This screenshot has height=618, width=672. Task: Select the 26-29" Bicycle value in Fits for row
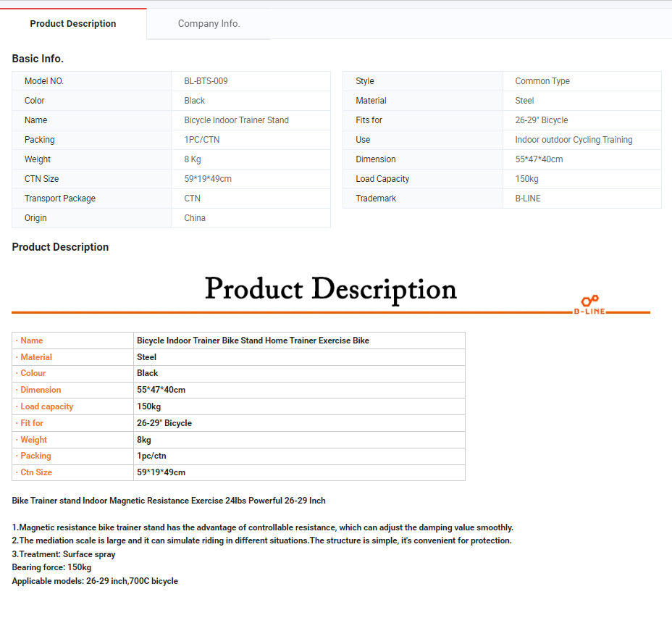541,120
